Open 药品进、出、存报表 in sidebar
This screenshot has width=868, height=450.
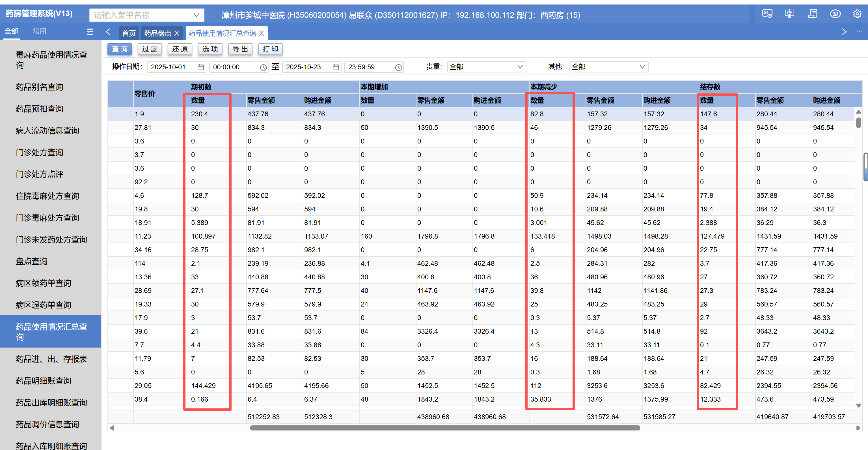pos(51,359)
